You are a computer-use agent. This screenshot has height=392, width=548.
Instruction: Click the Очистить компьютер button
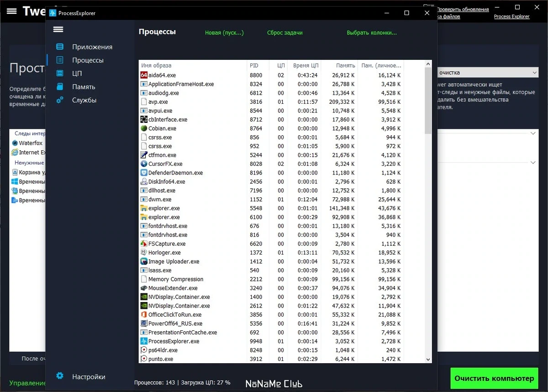pyautogui.click(x=494, y=378)
